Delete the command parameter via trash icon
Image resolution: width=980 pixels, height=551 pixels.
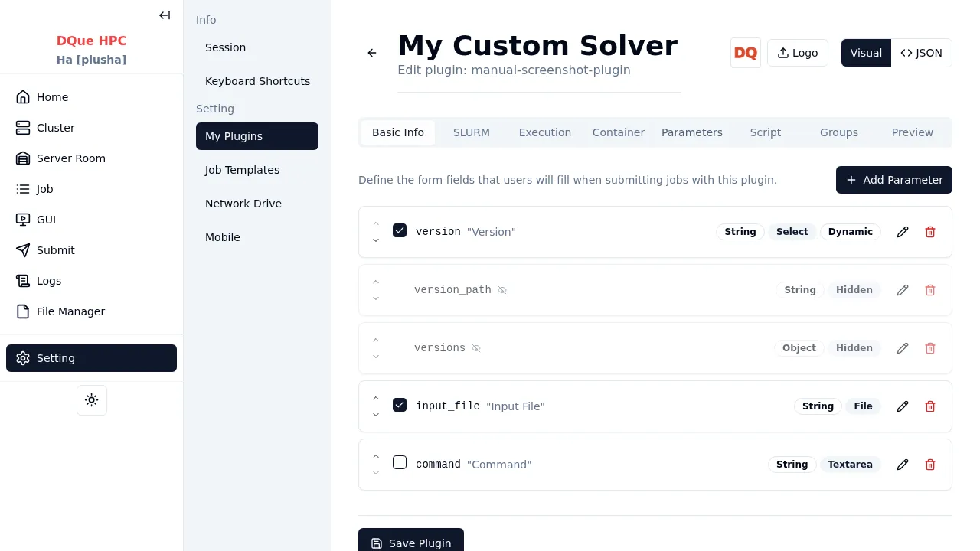tap(930, 465)
